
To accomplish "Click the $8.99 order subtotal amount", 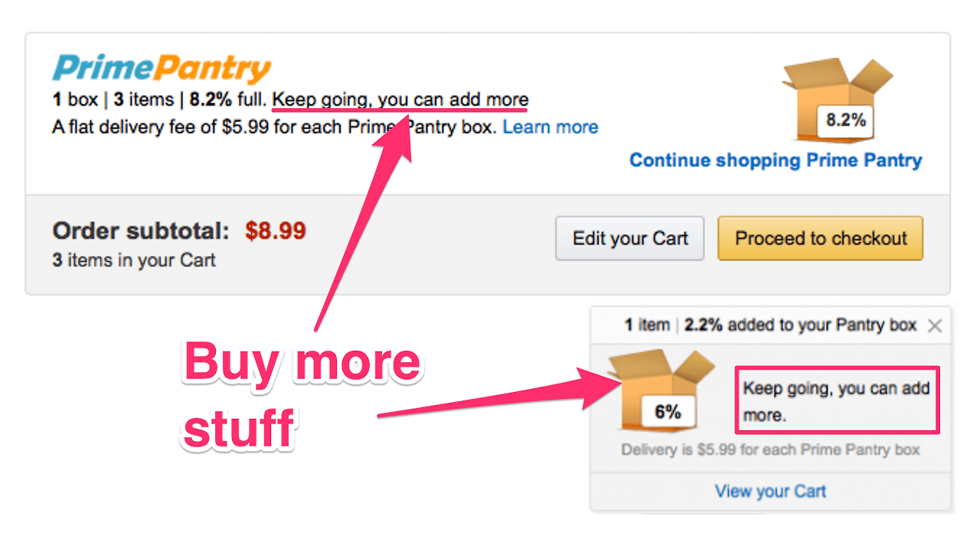I will click(x=276, y=230).
